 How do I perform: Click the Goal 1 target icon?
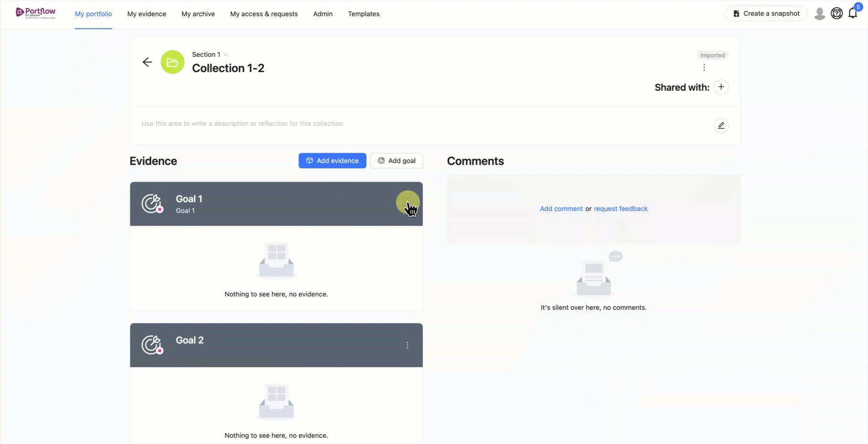(152, 204)
